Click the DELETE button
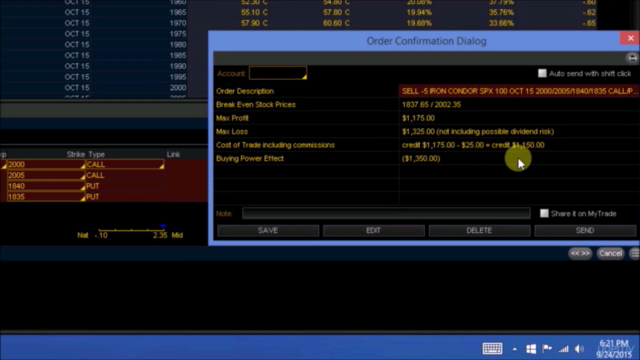 [479, 231]
